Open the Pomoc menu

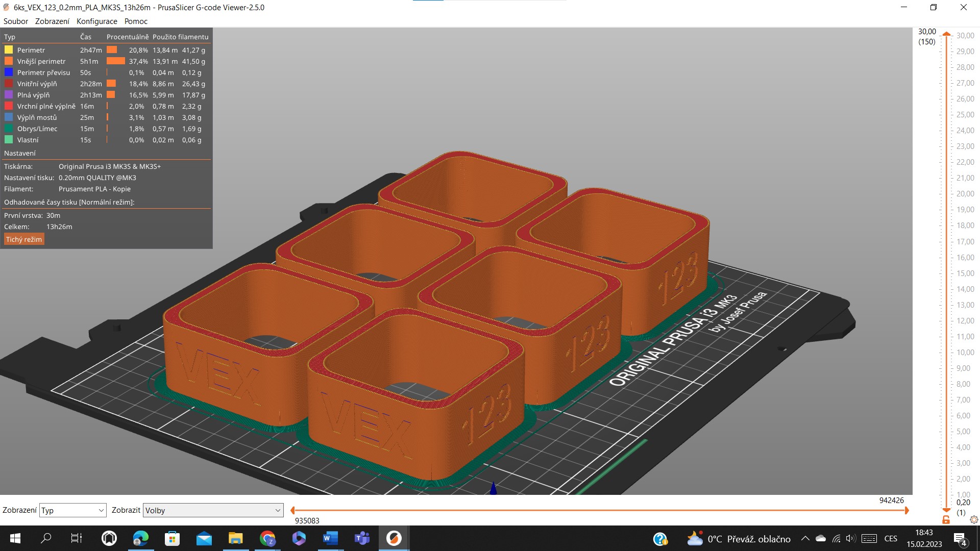click(136, 21)
